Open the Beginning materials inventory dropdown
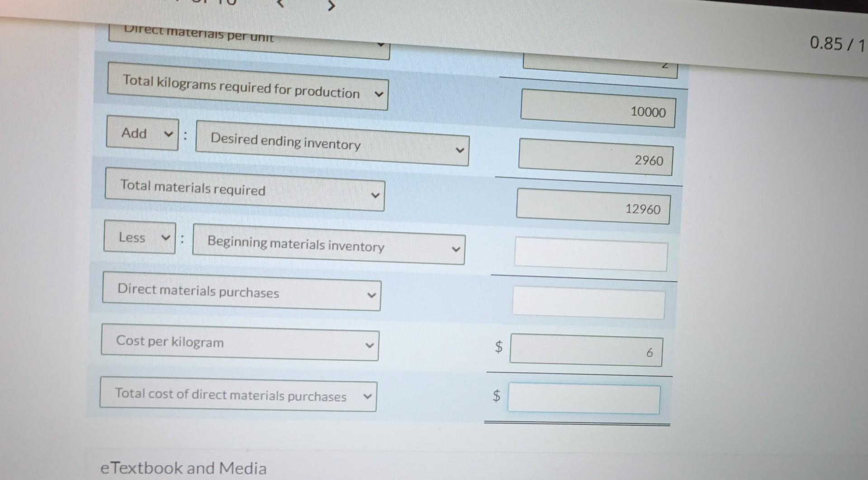Image resolution: width=868 pixels, height=480 pixels. [329, 244]
